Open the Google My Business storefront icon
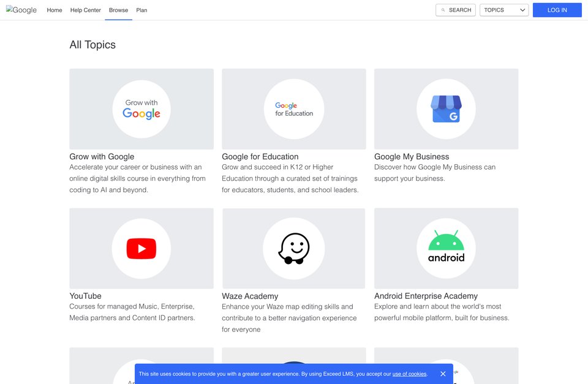This screenshot has width=588, height=384. (x=447, y=109)
